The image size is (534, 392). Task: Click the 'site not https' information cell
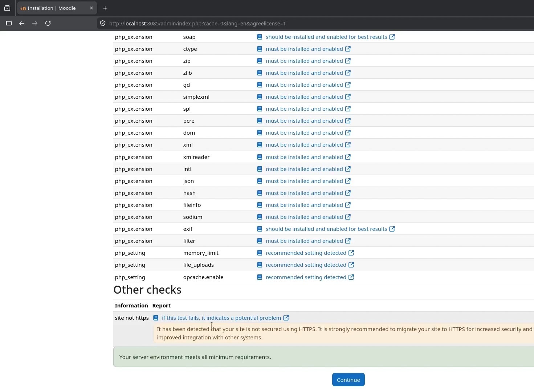point(132,318)
